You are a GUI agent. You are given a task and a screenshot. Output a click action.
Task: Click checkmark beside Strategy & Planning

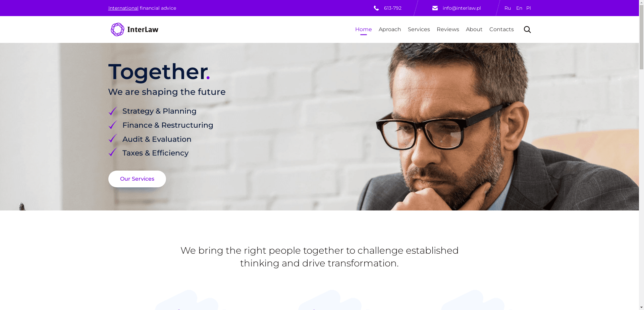coord(113,111)
